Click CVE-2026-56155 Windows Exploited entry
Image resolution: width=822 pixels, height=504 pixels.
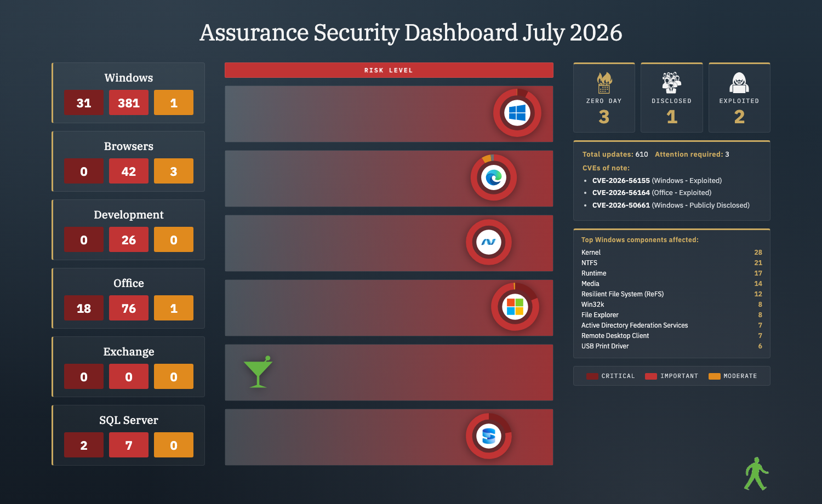click(x=657, y=180)
